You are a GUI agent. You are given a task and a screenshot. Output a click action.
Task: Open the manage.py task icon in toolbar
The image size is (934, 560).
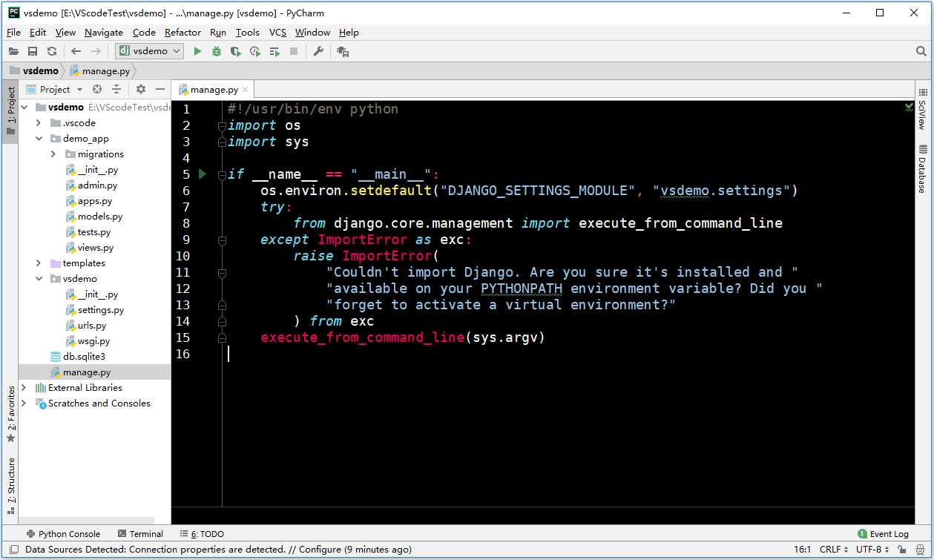coord(343,51)
